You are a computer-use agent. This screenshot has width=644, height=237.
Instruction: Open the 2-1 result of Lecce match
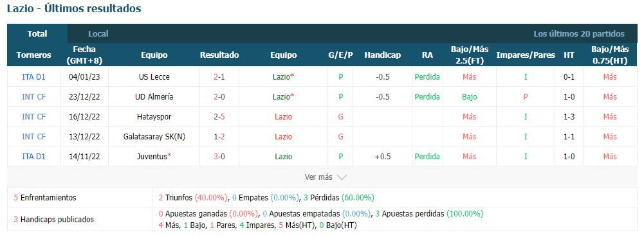[219, 77]
